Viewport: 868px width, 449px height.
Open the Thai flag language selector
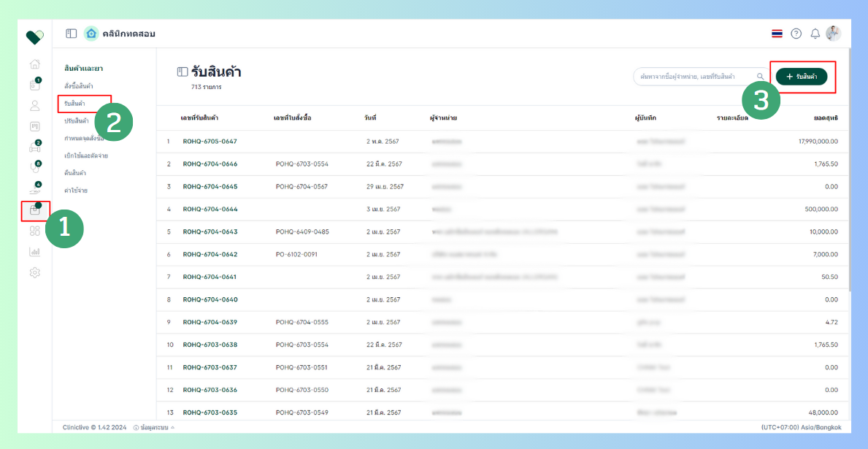click(x=777, y=34)
